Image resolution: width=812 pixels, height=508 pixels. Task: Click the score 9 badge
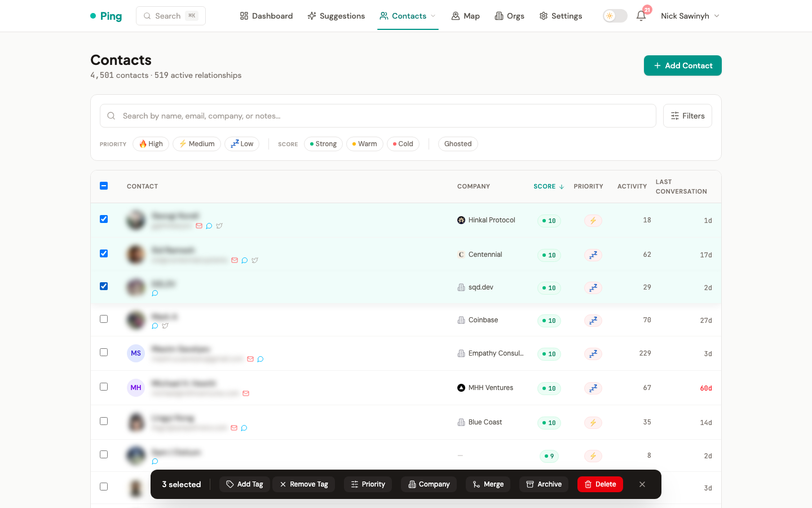(x=549, y=456)
